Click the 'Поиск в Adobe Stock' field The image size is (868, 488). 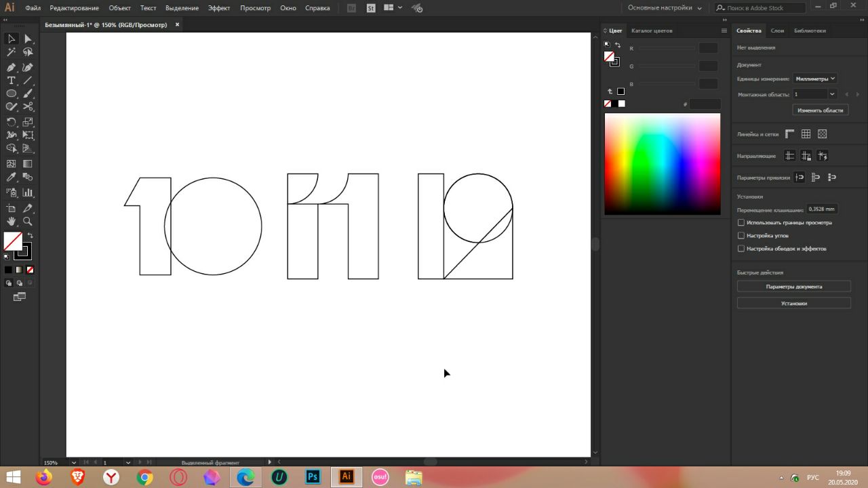tap(760, 8)
